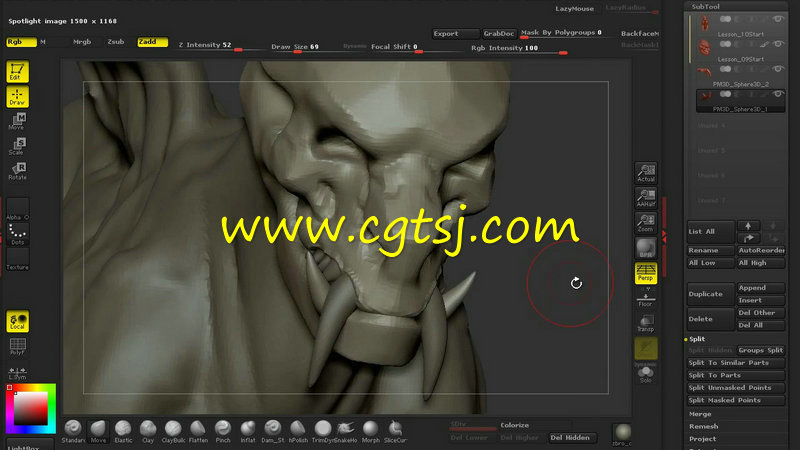
Task: Activate the Draw mode button
Action: (x=17, y=96)
